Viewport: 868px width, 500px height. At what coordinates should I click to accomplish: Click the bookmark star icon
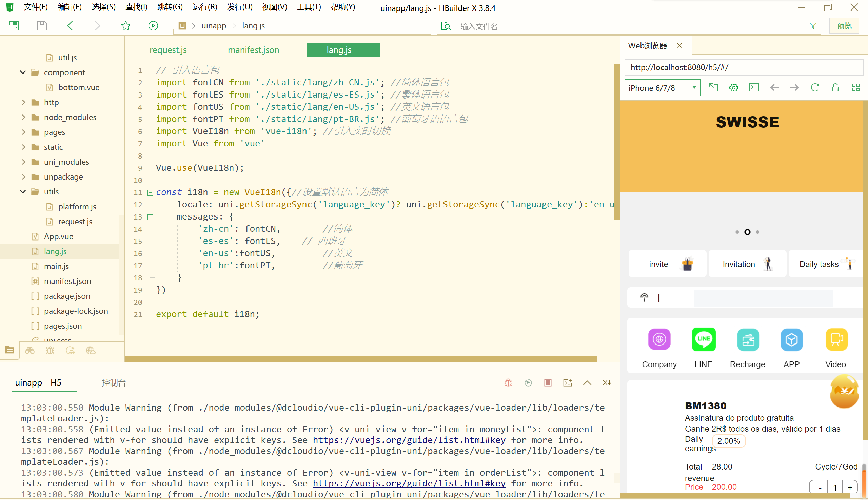(x=125, y=26)
